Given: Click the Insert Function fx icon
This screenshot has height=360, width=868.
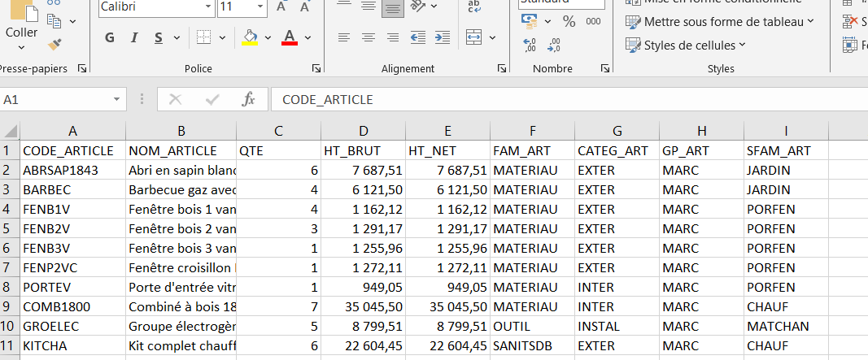Looking at the screenshot, I should [249, 99].
